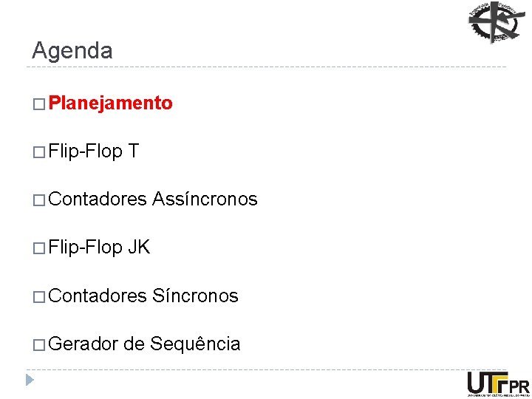Click the Flip-Flop JK agenda text

99,248
